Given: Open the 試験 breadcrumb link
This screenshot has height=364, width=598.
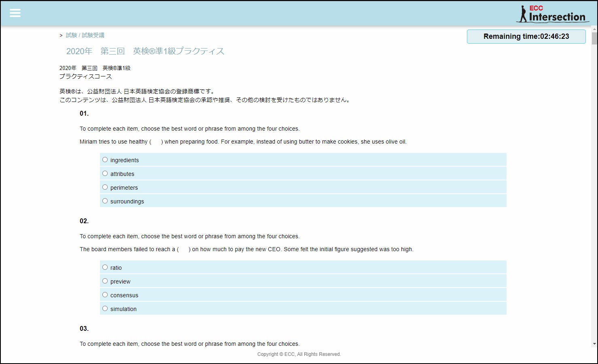Looking at the screenshot, I should (x=71, y=35).
